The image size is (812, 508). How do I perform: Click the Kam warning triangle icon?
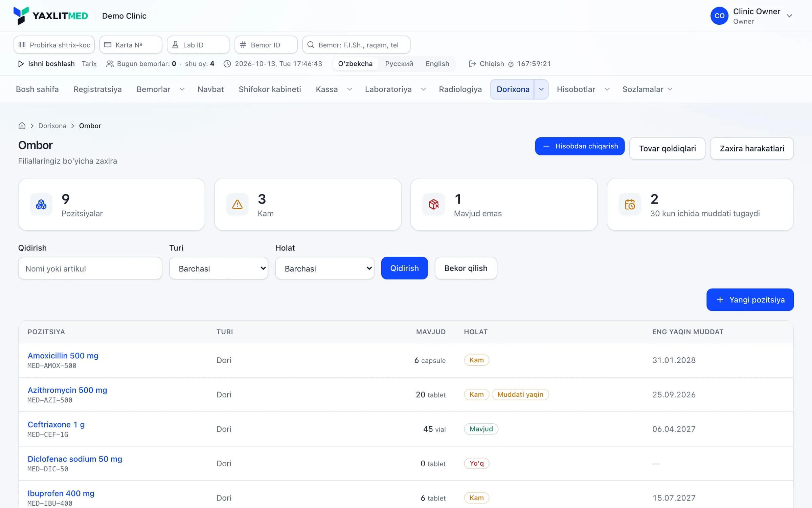click(237, 204)
